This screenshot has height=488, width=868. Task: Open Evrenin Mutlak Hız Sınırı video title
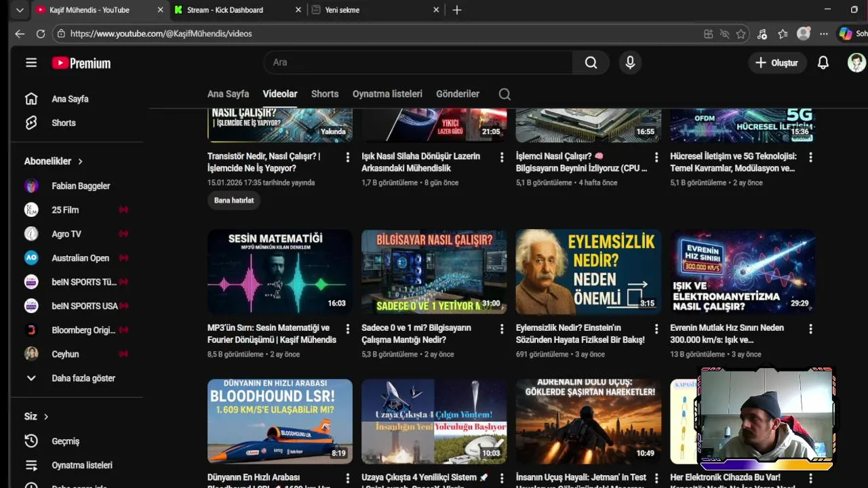(727, 333)
